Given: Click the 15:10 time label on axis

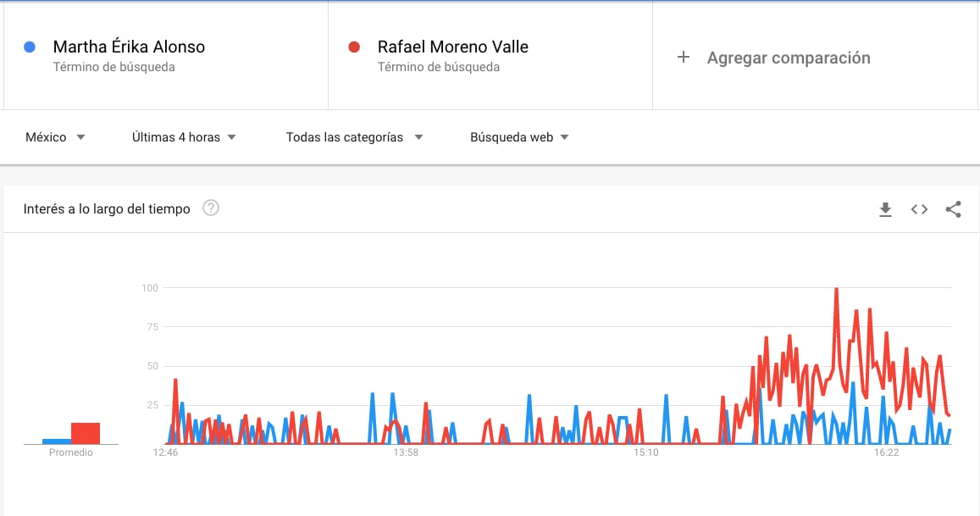Looking at the screenshot, I should pos(646,453).
